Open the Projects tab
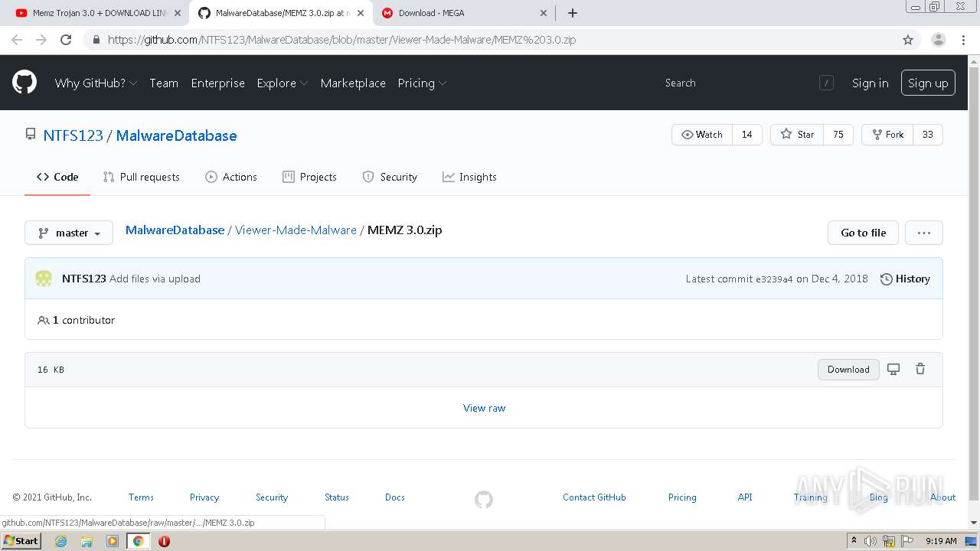 pyautogui.click(x=309, y=177)
